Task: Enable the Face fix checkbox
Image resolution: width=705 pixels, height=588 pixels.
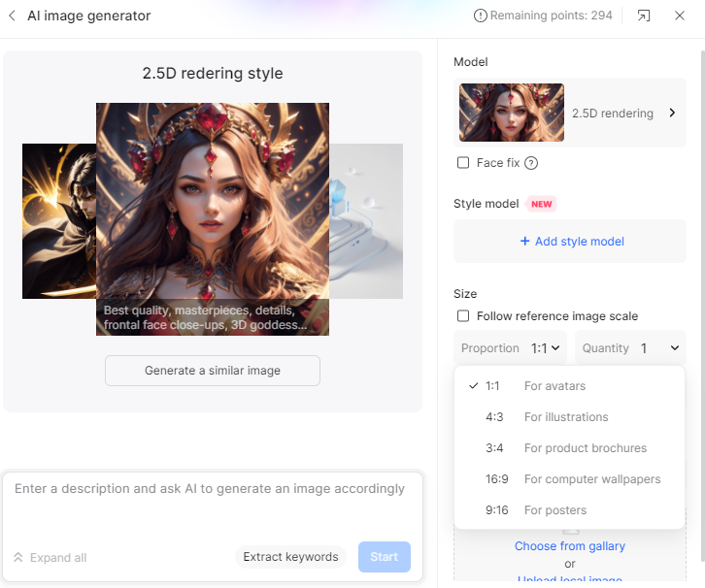Action: 463,163
